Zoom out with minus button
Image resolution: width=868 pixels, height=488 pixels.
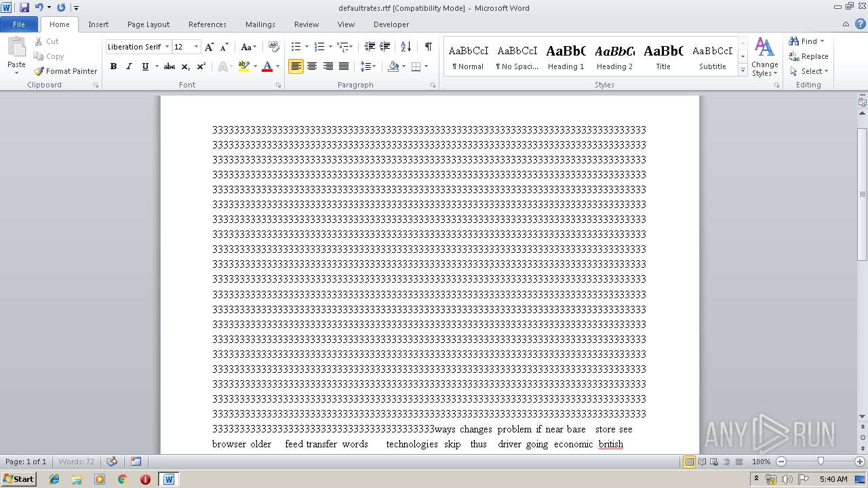point(781,462)
